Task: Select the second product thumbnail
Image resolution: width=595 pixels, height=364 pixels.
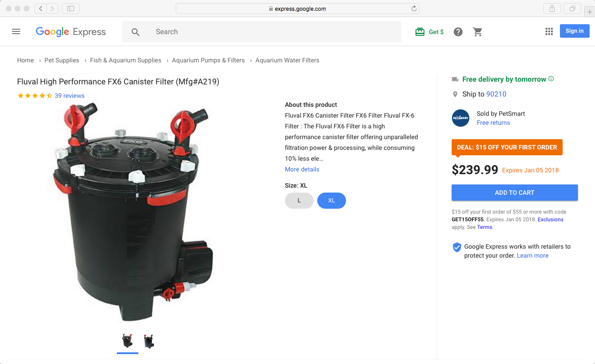Action: click(x=149, y=342)
